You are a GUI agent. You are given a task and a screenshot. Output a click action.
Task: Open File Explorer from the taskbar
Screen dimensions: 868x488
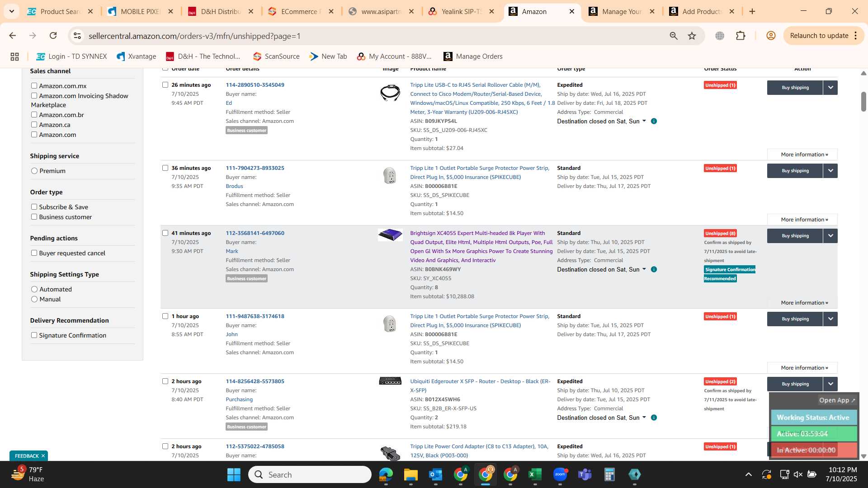(410, 474)
